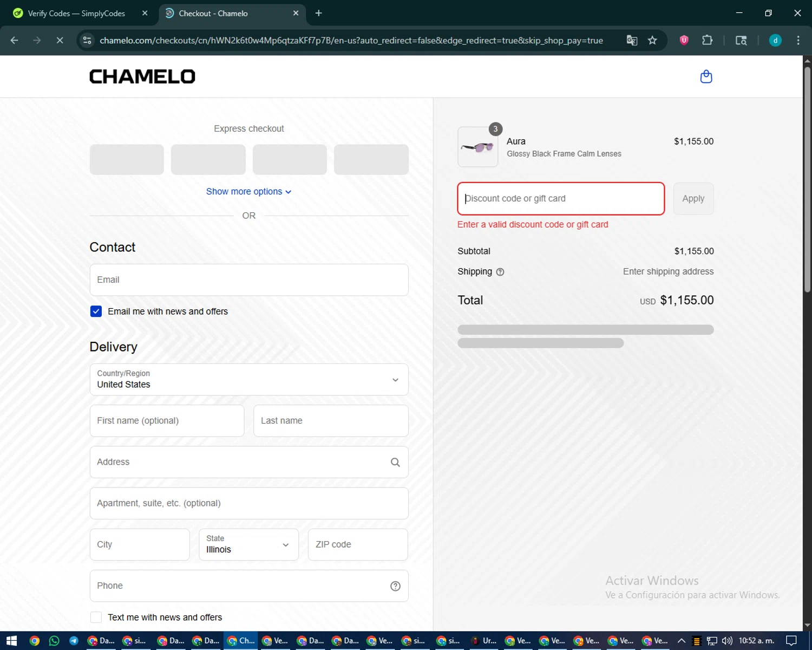
Task: Click the City field
Action: click(x=140, y=544)
